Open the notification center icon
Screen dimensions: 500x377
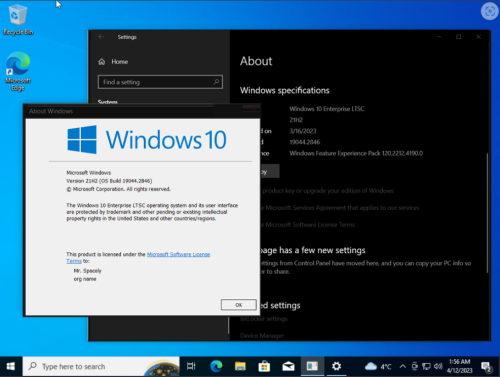[x=486, y=367]
